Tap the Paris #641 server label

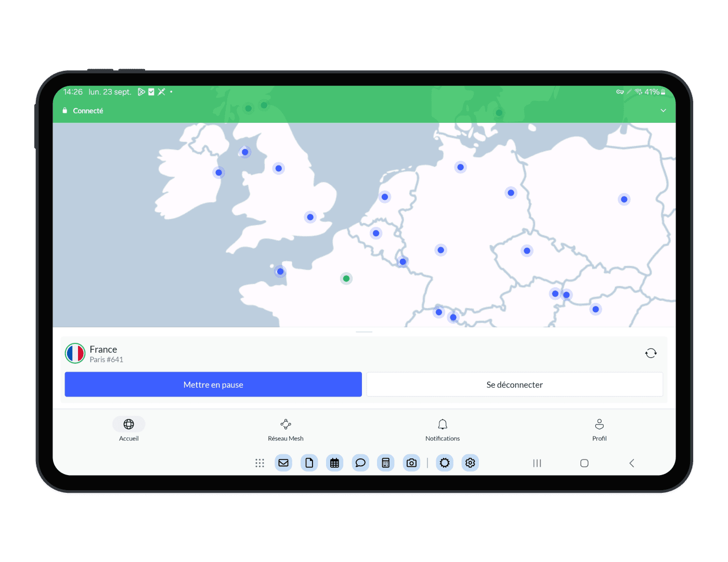[107, 360]
